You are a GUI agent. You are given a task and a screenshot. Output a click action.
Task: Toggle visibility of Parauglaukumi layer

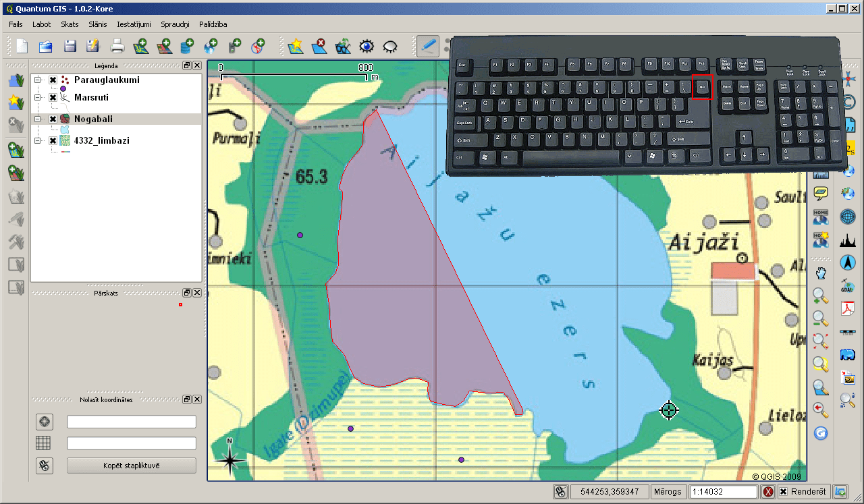click(53, 80)
